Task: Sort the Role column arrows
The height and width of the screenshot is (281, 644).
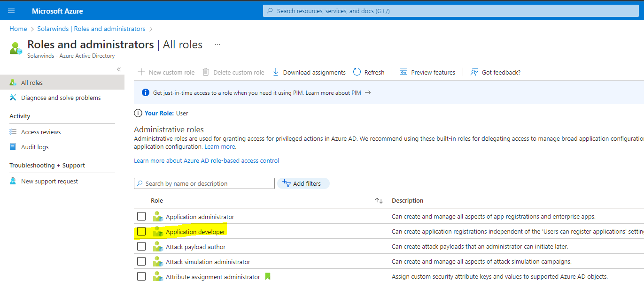Action: click(379, 201)
